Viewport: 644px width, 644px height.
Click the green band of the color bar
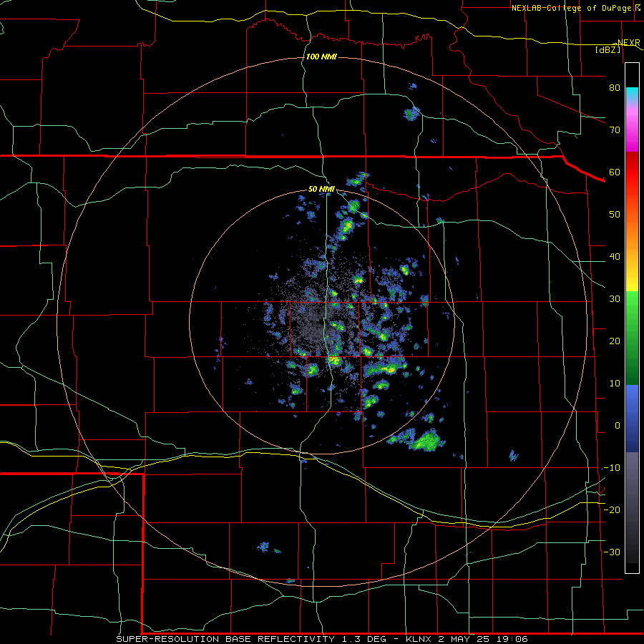[x=632, y=338]
